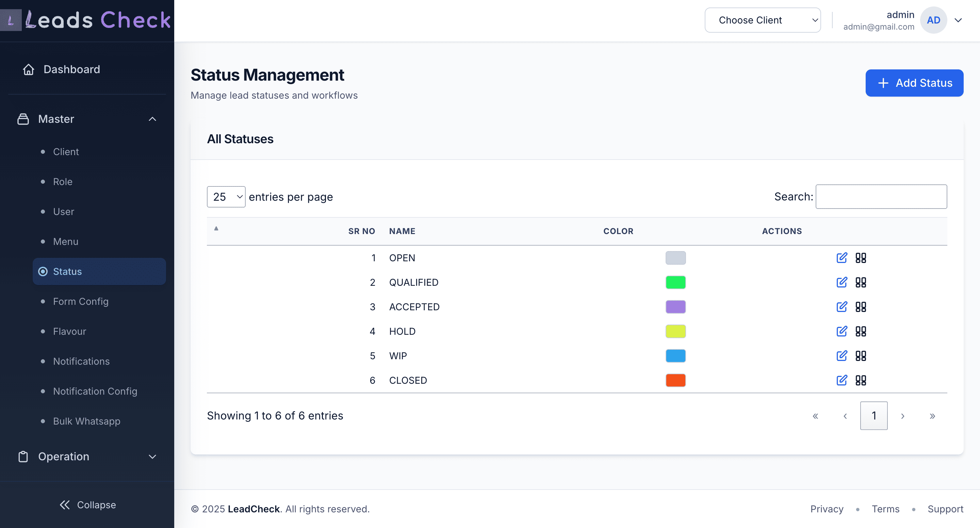Edit the WIP status
Viewport: 980px width, 528px height.
click(842, 356)
